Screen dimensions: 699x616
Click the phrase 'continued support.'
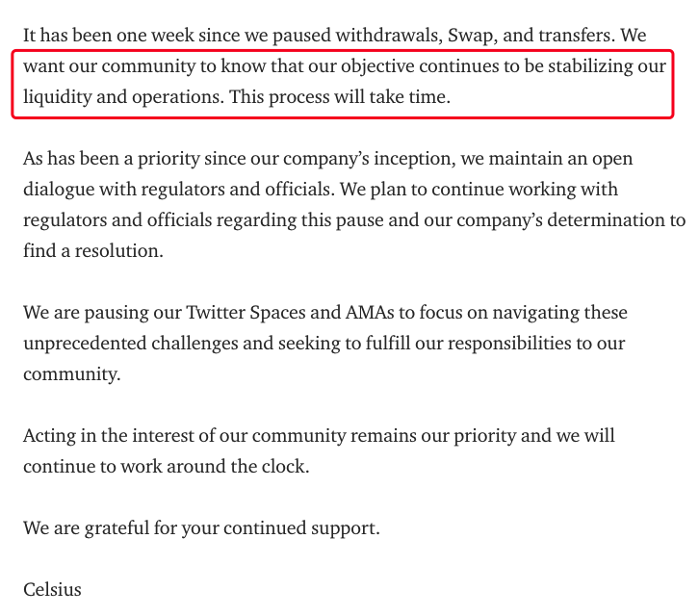coord(301,527)
